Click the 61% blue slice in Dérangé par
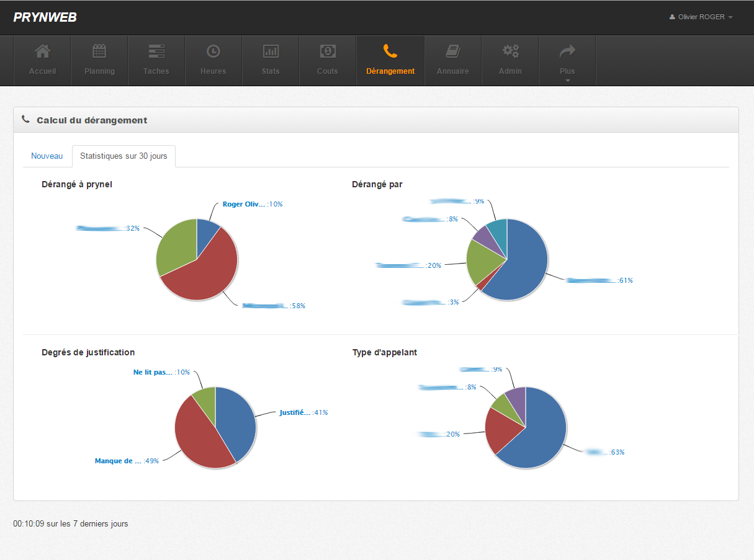The width and height of the screenshot is (754, 560). 521,260
